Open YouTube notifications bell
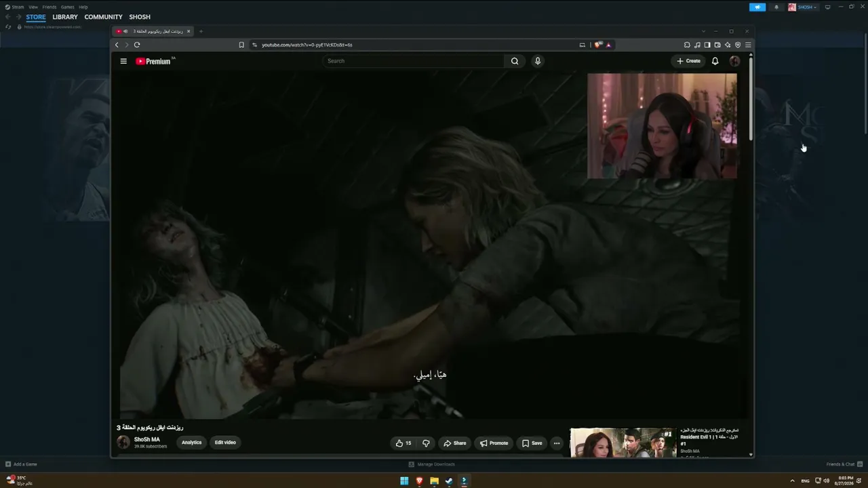The image size is (868, 488). (x=715, y=61)
